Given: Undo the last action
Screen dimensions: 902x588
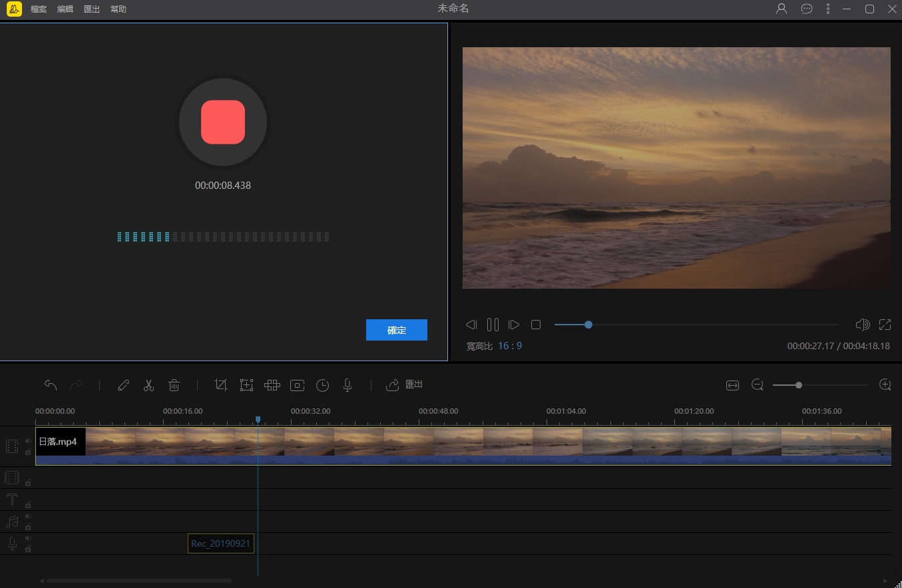Looking at the screenshot, I should (51, 384).
